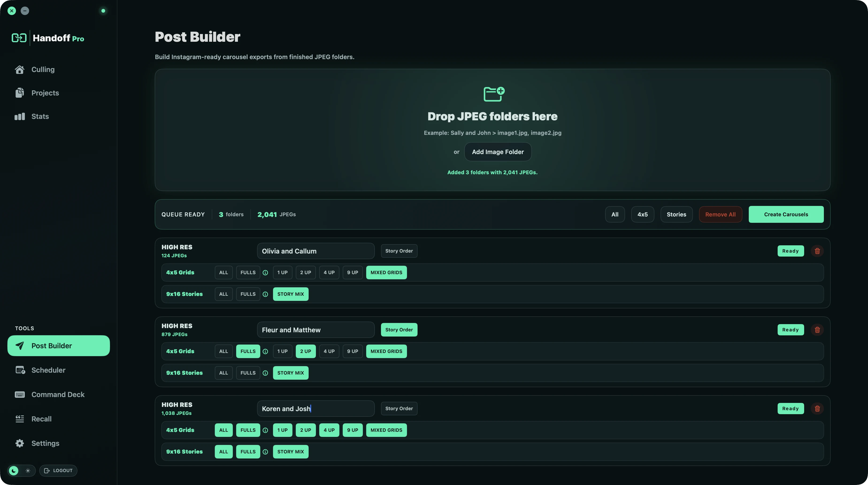This screenshot has height=485, width=868.
Task: Click Ready status for Koren and Josh
Action: pyautogui.click(x=791, y=409)
